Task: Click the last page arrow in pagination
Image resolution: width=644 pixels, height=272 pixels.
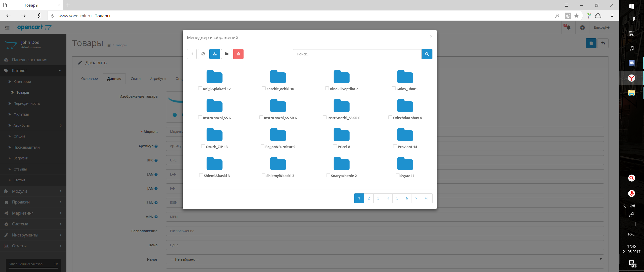Action: (x=427, y=198)
